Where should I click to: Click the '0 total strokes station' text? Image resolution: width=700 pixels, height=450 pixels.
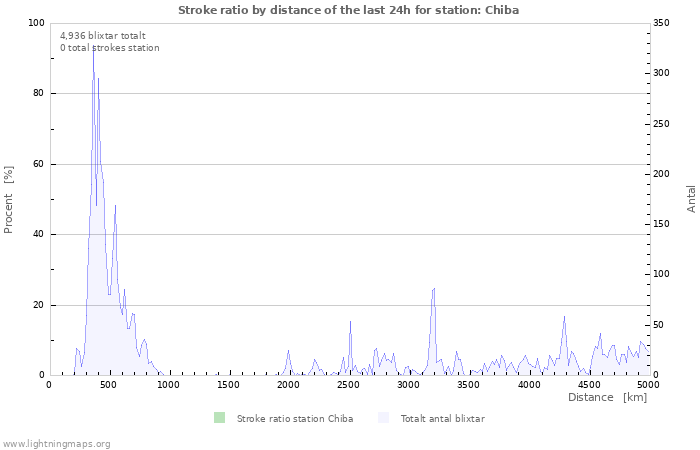[109, 48]
